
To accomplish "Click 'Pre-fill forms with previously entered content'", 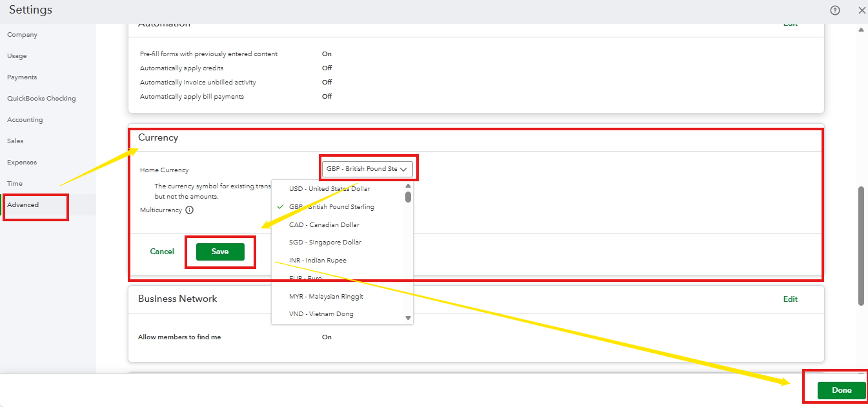I will pyautogui.click(x=208, y=54).
